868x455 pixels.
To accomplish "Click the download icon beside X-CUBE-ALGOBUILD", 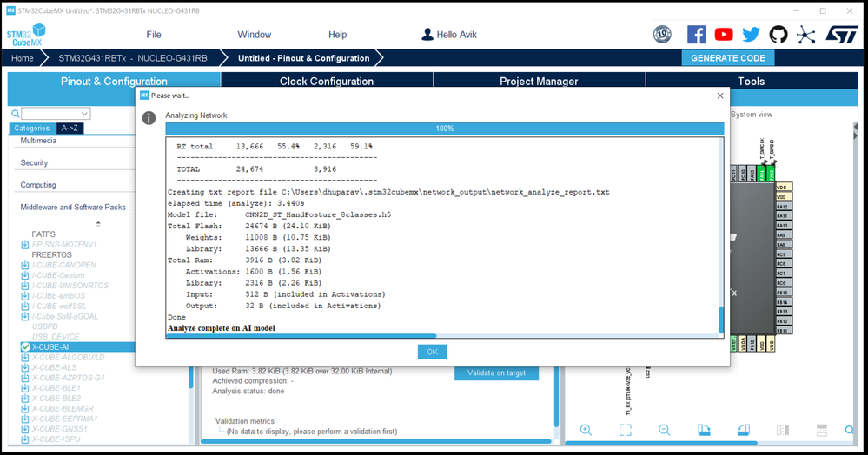I will click(25, 357).
